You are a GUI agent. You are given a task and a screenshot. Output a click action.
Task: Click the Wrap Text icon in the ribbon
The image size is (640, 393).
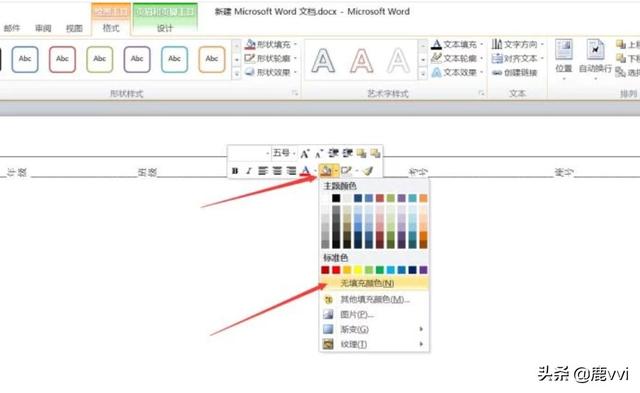pyautogui.click(x=596, y=56)
